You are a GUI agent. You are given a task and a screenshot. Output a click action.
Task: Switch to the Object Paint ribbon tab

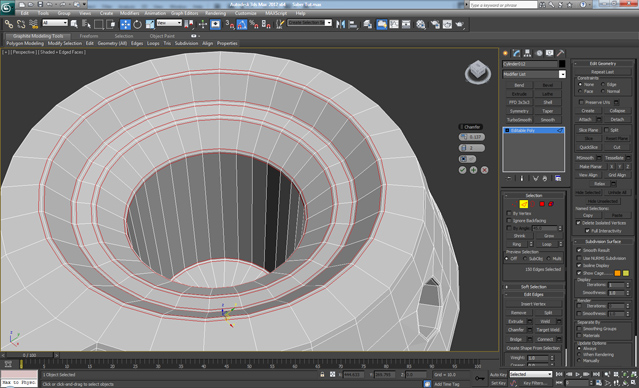pos(162,36)
